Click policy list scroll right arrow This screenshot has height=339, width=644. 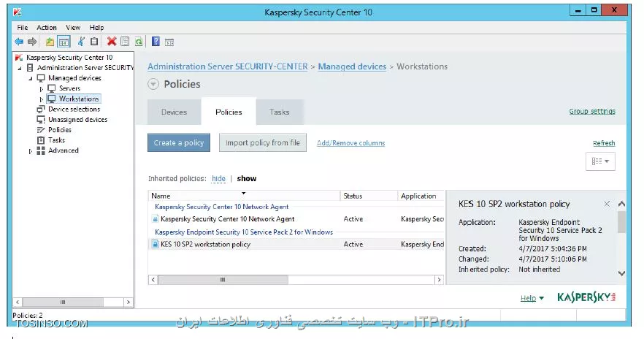pyautogui.click(x=439, y=280)
